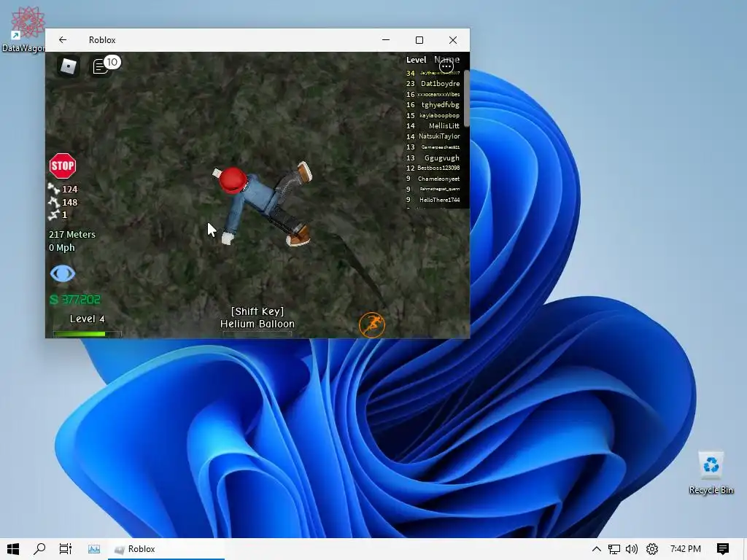This screenshot has height=560, width=747.
Task: Switch to Roblox taskbar button
Action: point(166,549)
